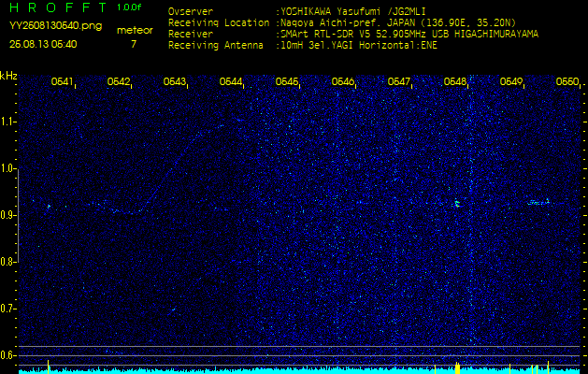Viewport: 588px width, 374px height.
Task: Click the 0.7 kHz frequency label
Action: click(x=7, y=309)
